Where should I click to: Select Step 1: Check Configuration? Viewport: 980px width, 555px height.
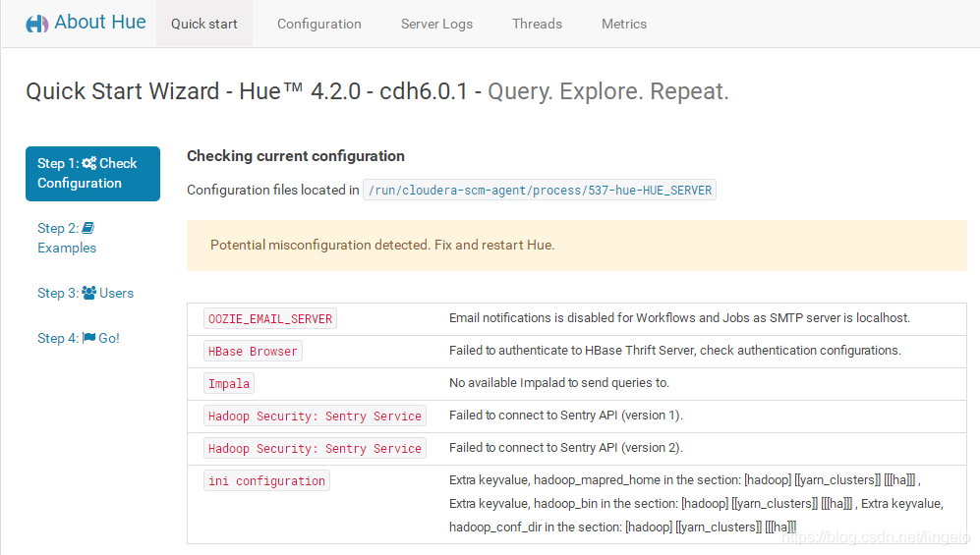tap(92, 173)
